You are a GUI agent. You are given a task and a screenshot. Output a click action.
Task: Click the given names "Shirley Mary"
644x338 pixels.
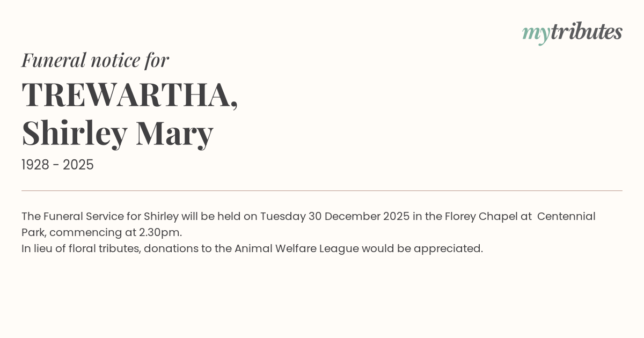click(118, 133)
